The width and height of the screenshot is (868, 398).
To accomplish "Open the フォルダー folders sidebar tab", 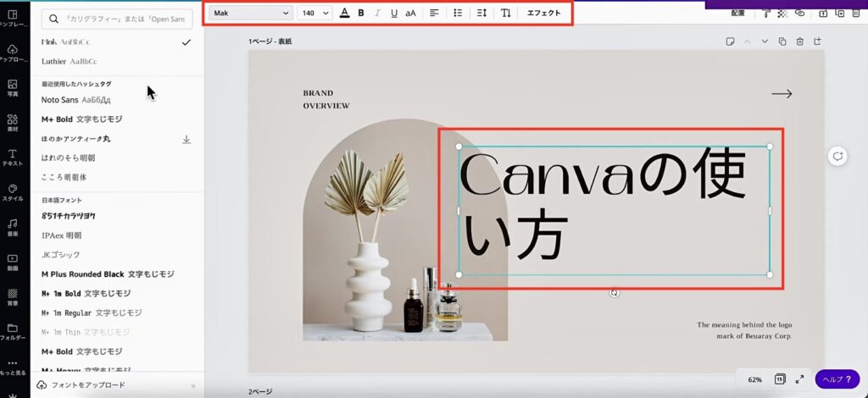I will (x=12, y=332).
